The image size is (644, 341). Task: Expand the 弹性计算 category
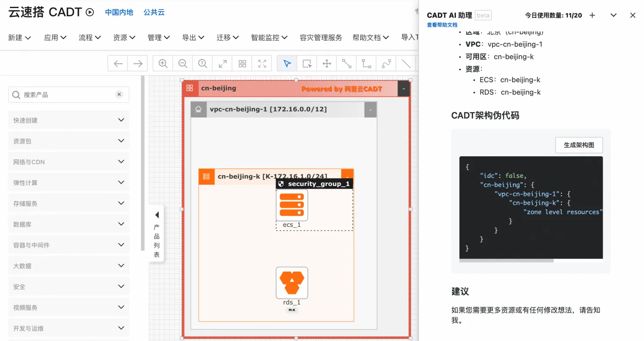[69, 183]
